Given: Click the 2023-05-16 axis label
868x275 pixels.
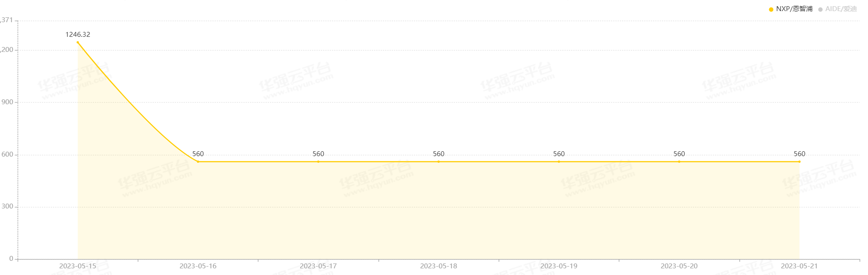Looking at the screenshot, I should [x=198, y=266].
